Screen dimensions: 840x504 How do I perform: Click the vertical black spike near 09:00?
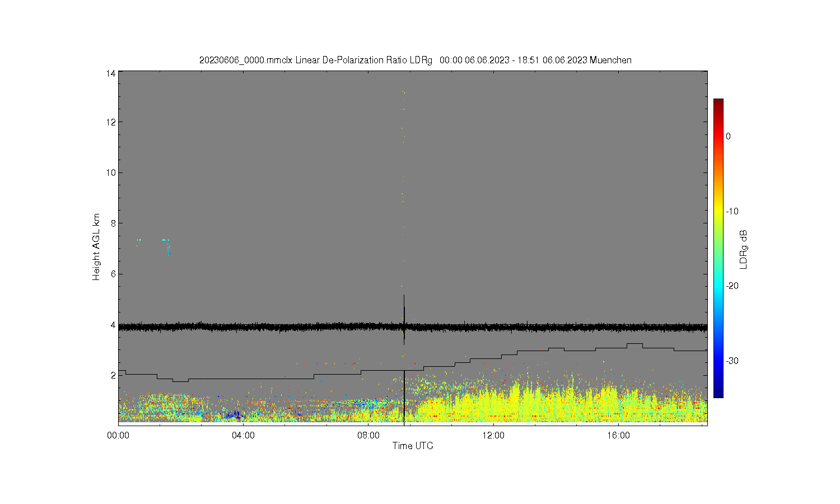click(x=404, y=319)
